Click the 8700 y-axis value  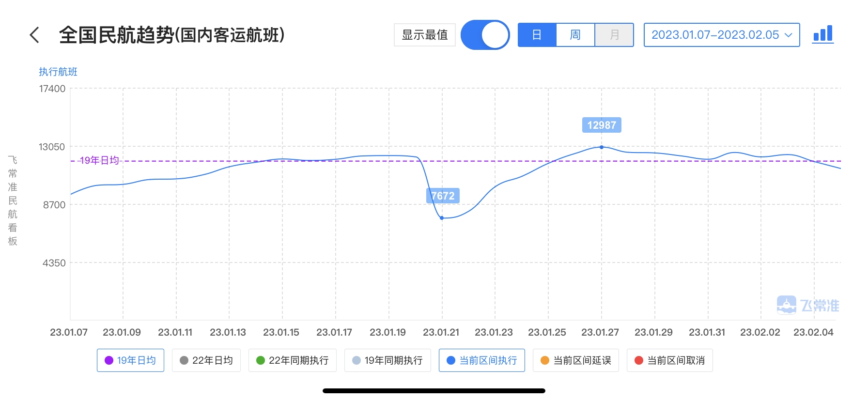click(x=54, y=205)
